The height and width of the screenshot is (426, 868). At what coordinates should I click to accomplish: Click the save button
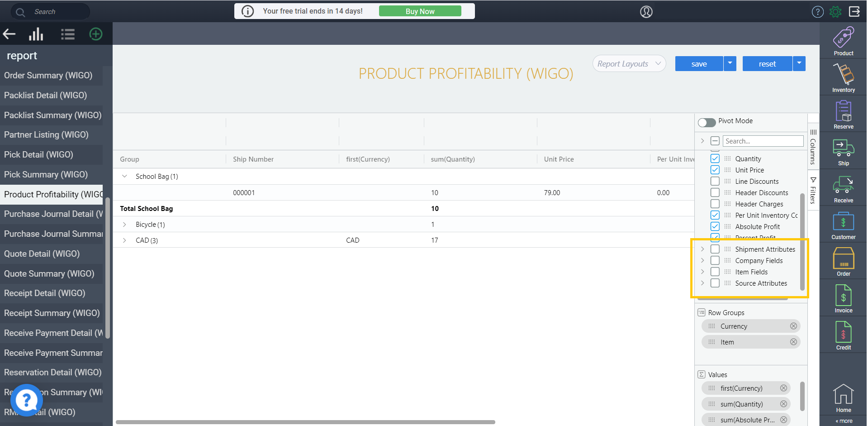coord(699,64)
